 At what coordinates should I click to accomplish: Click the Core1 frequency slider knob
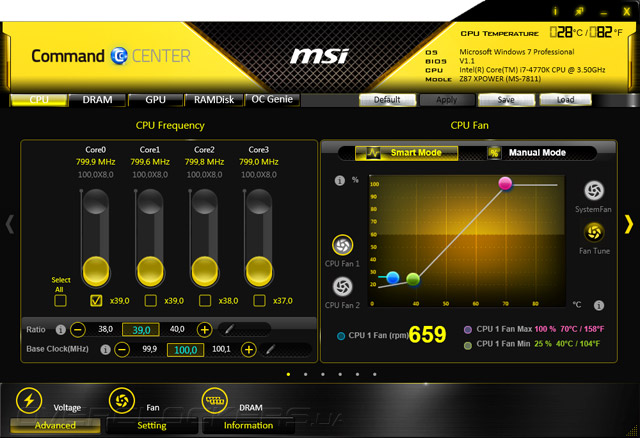tap(151, 271)
